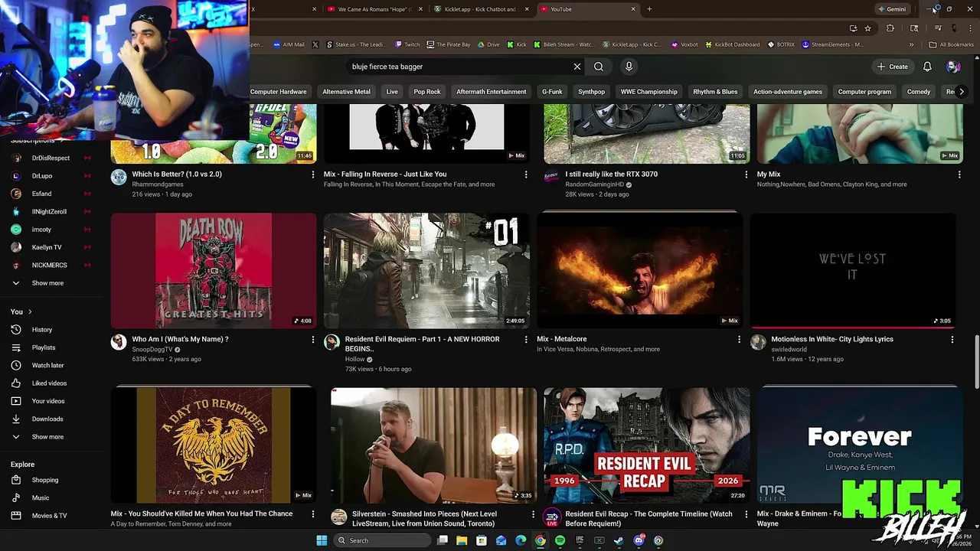Open YouTube notifications bell

point(927,67)
